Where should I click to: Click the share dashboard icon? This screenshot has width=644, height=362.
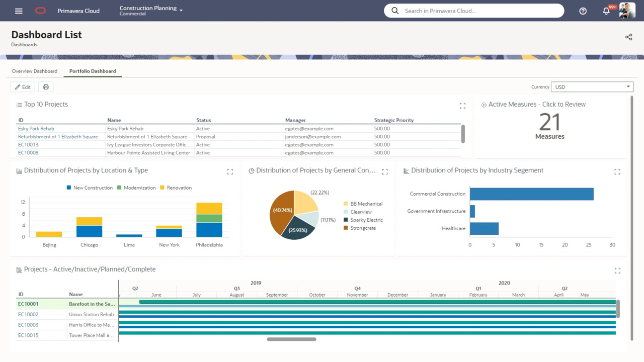[x=628, y=37]
